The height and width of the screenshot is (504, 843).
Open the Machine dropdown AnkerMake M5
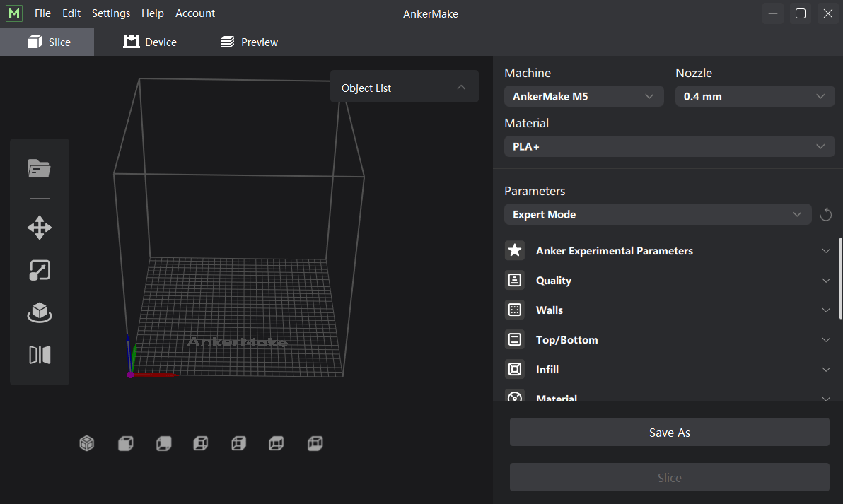[584, 96]
